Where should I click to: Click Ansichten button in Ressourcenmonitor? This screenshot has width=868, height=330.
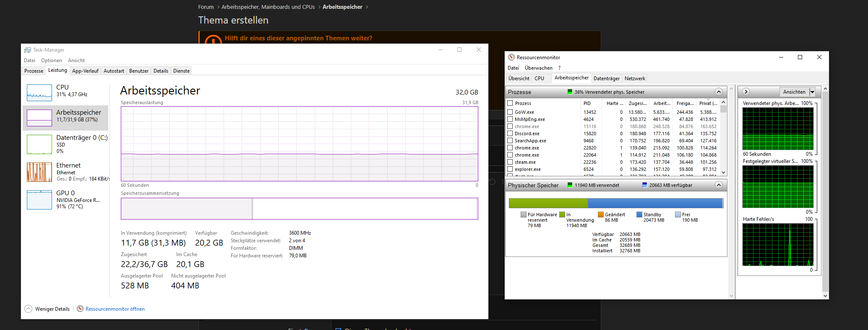(x=794, y=92)
